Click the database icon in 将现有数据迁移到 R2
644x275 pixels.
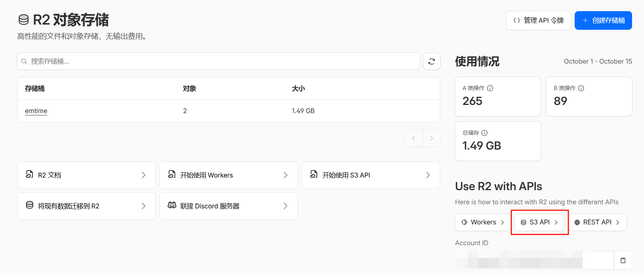29,205
